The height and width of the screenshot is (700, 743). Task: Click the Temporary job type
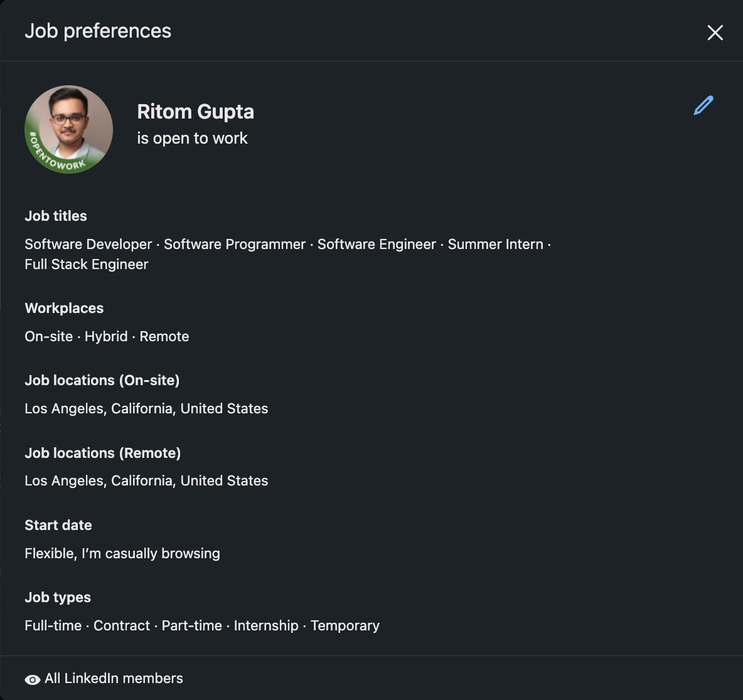[345, 625]
